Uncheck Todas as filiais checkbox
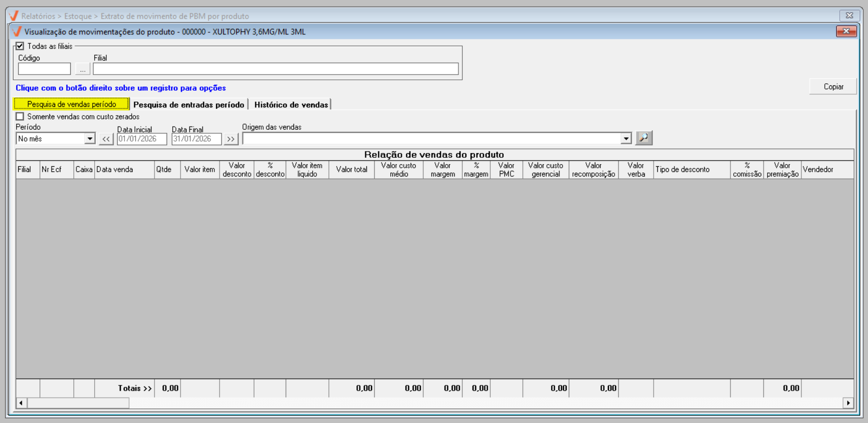Image resolution: width=868 pixels, height=423 pixels. click(x=20, y=46)
